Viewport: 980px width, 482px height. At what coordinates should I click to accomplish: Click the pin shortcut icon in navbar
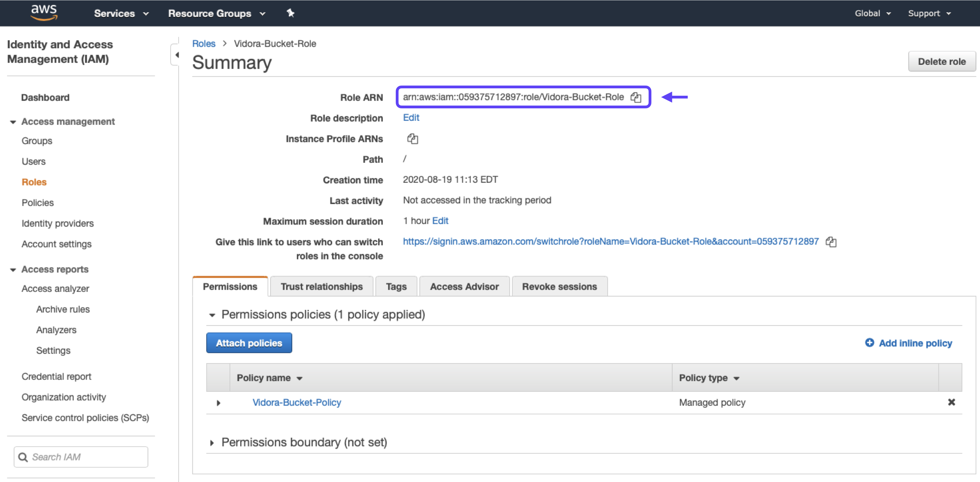(x=290, y=13)
